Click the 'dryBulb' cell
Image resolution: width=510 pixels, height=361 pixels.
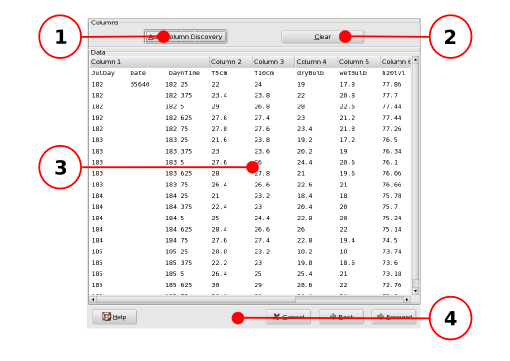tap(310, 73)
